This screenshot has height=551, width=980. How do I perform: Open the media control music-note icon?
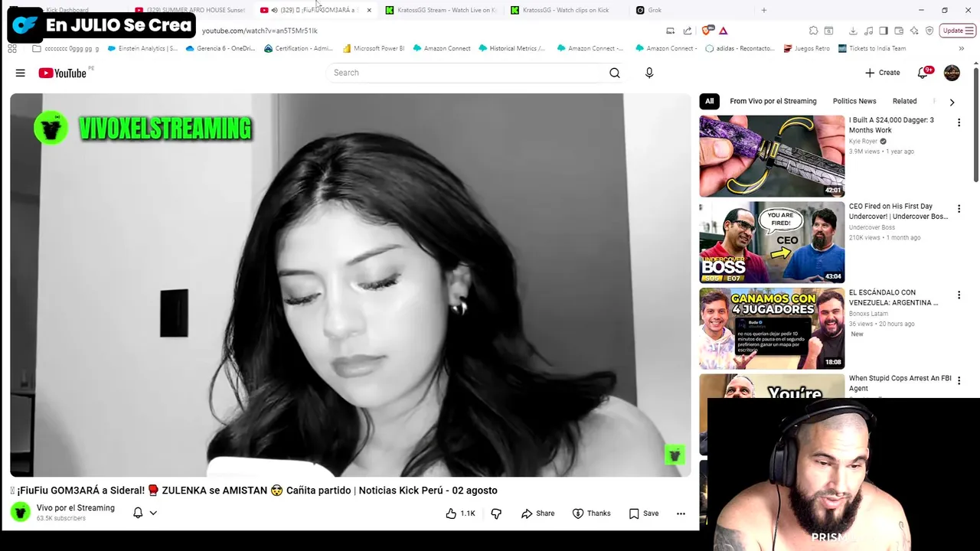868,31
